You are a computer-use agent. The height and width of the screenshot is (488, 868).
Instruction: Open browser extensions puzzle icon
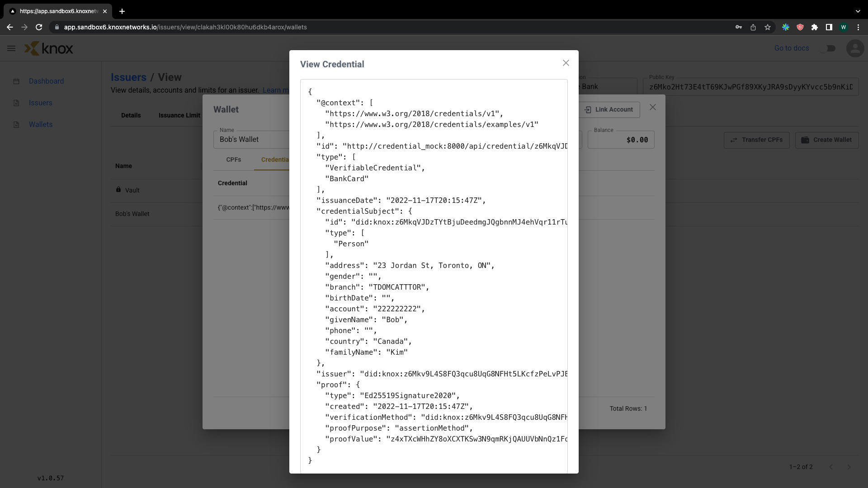coord(814,27)
